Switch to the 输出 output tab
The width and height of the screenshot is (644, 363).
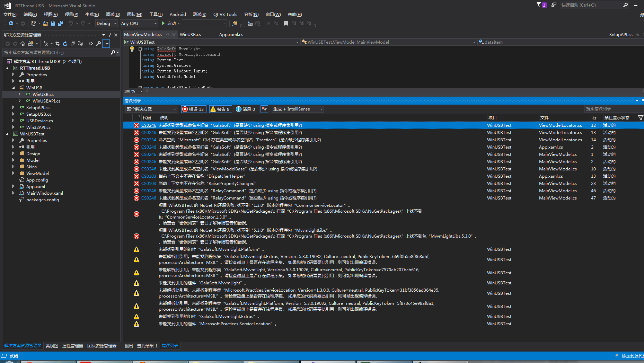pos(129,346)
